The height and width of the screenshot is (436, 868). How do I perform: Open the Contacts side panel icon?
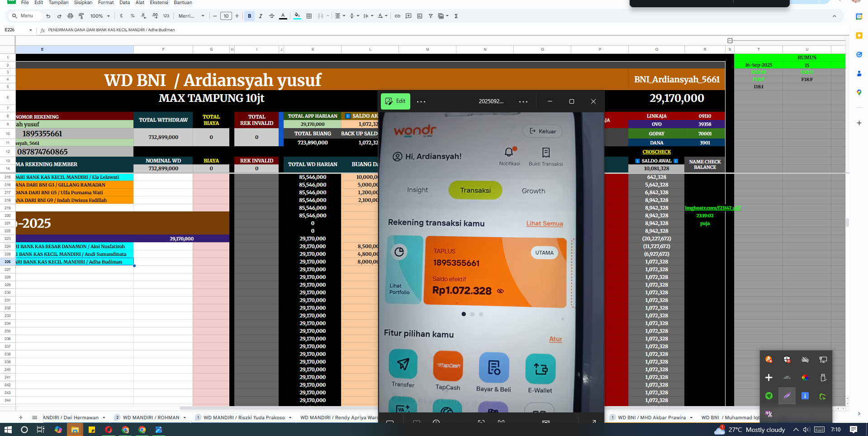click(x=859, y=73)
